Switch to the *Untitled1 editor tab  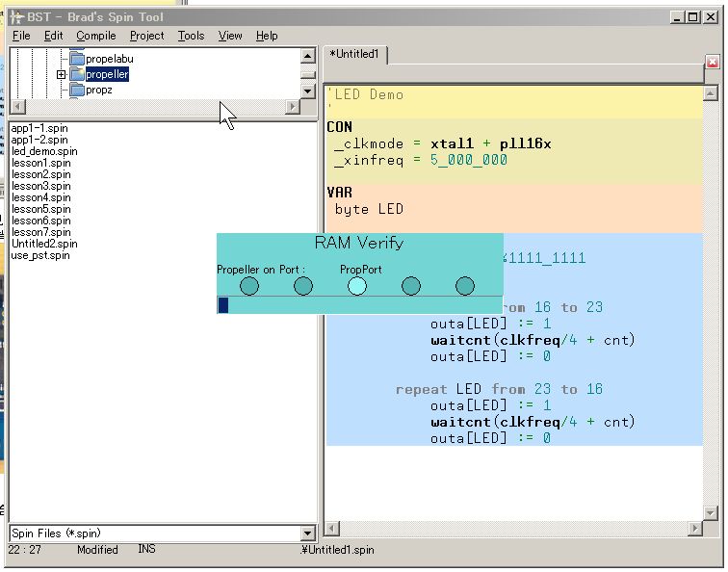coord(354,55)
